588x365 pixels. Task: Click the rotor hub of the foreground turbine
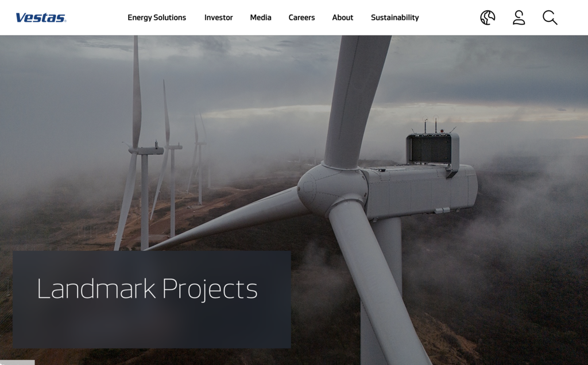coord(331,188)
